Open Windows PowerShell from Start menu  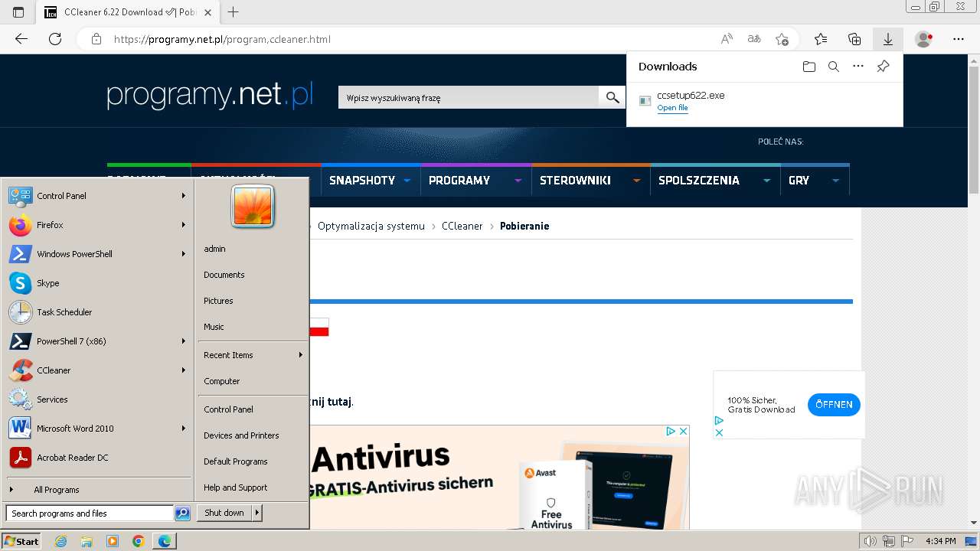97,254
